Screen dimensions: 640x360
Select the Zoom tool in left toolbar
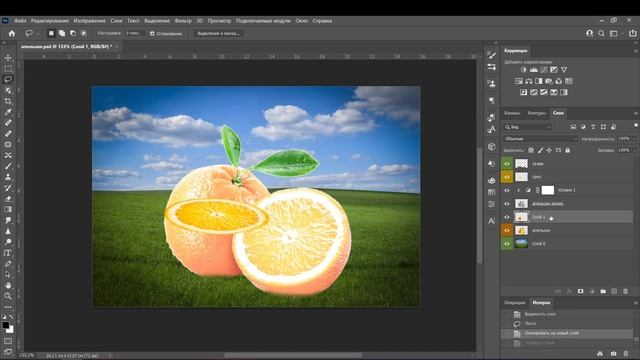(8, 296)
